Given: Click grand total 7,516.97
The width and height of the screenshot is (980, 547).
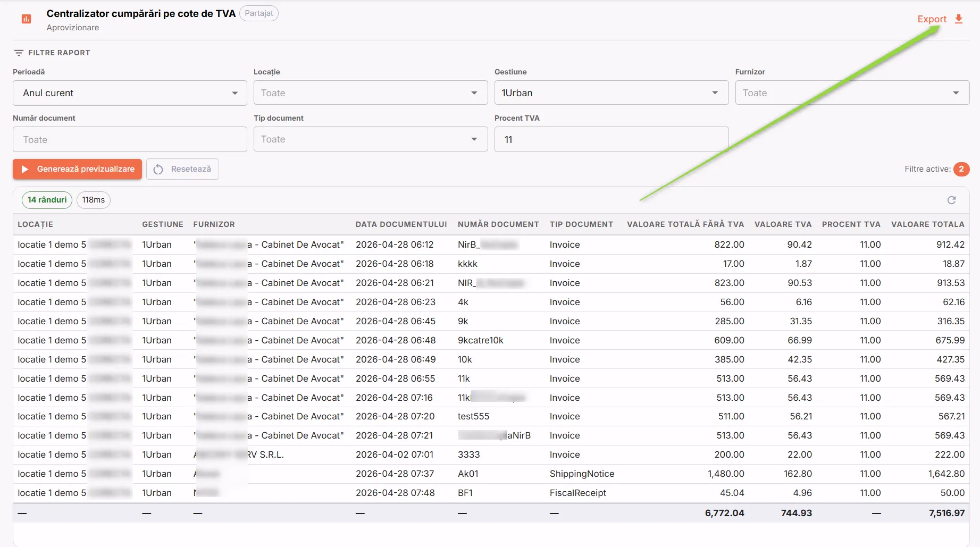Looking at the screenshot, I should (947, 513).
